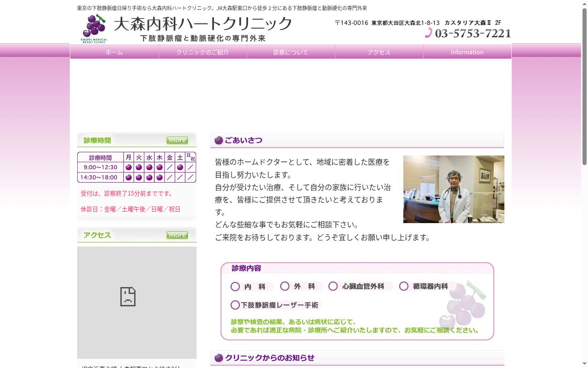Click the circle icon beside 外科

[285, 286]
